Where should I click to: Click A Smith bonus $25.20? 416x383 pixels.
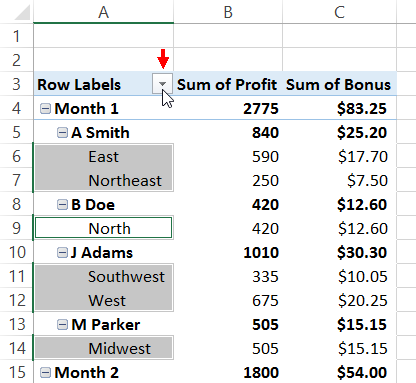362,133
